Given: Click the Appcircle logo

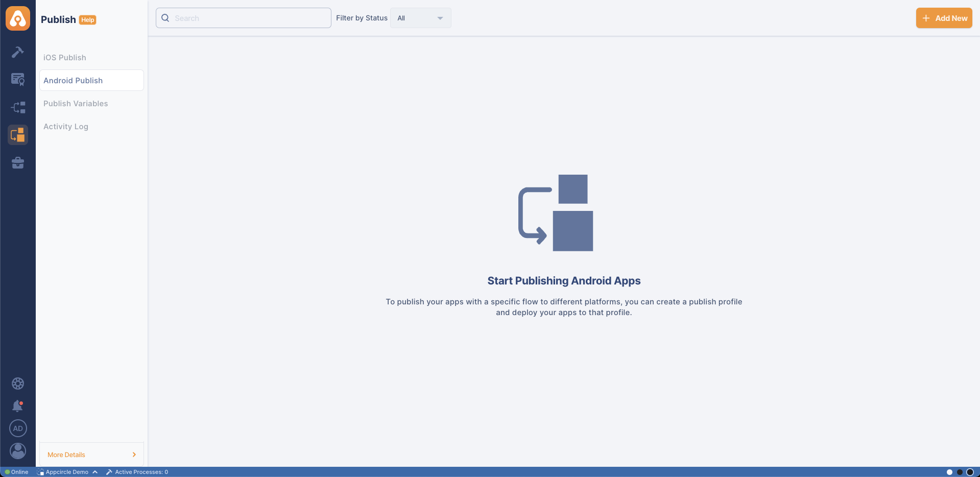Looking at the screenshot, I should pos(18,18).
